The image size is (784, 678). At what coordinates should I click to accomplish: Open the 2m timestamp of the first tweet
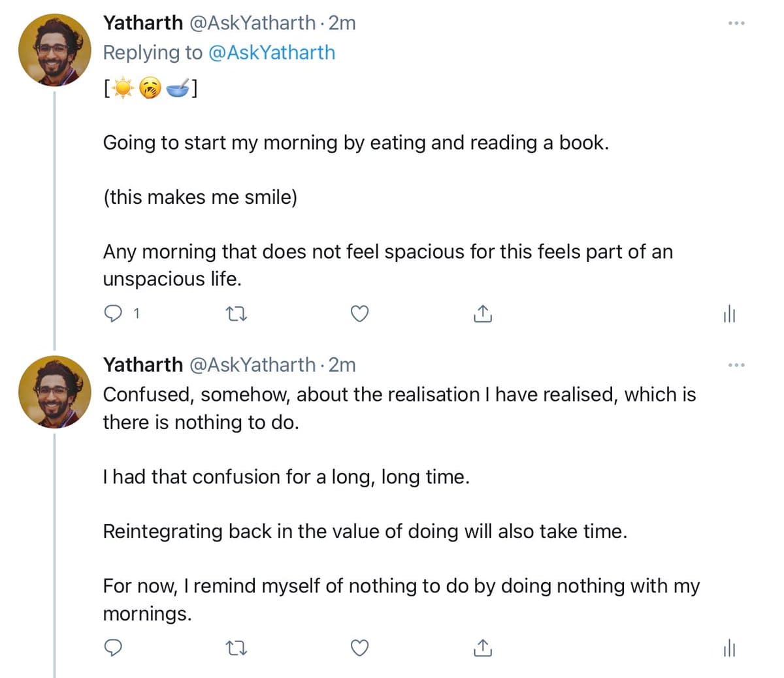[x=342, y=23]
